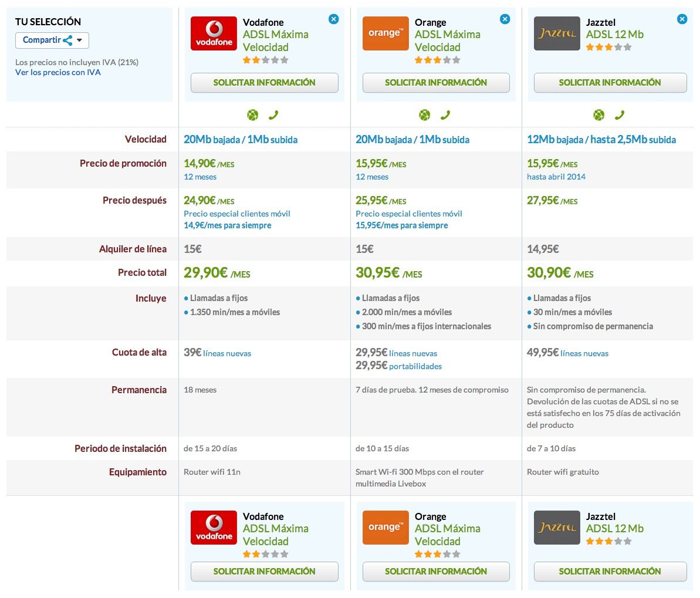Click bottom Orange Solicitar Información button
Image resolution: width=700 pixels, height=598 pixels.
coord(436,571)
